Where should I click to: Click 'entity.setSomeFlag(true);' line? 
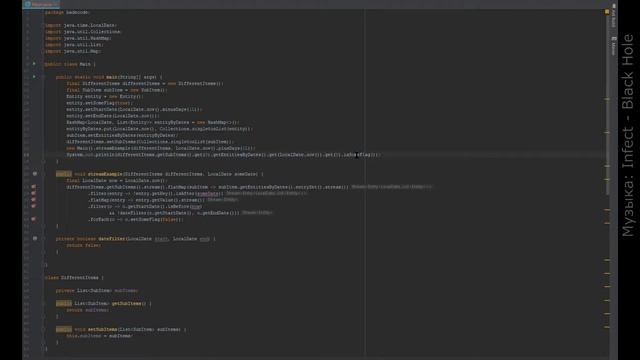point(100,103)
